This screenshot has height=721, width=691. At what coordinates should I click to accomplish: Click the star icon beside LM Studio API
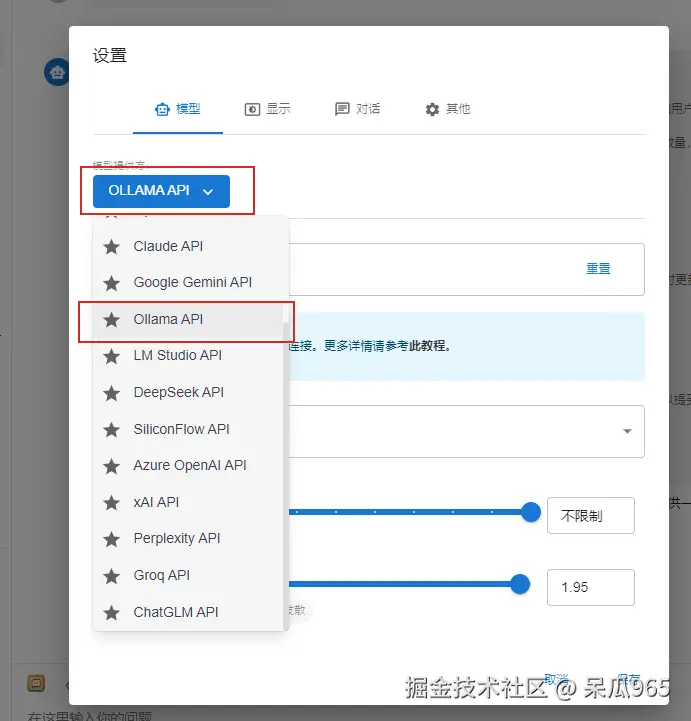pos(111,356)
